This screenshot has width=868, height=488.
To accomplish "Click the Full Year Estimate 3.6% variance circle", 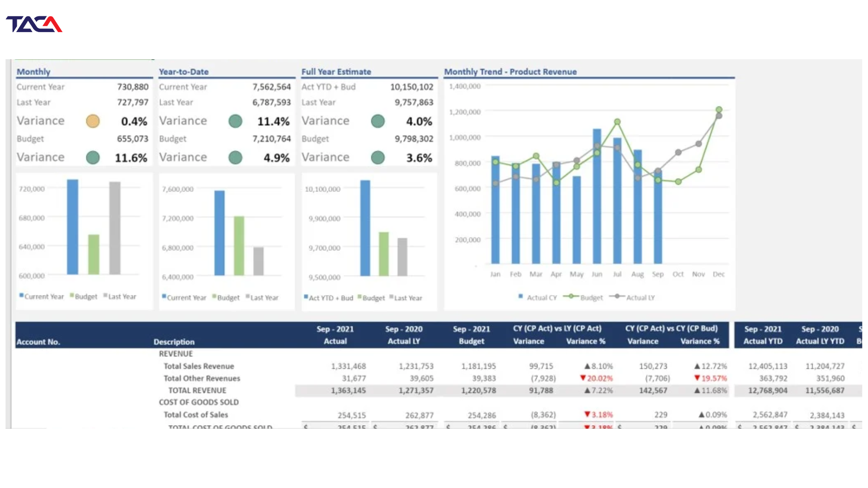I will [377, 158].
